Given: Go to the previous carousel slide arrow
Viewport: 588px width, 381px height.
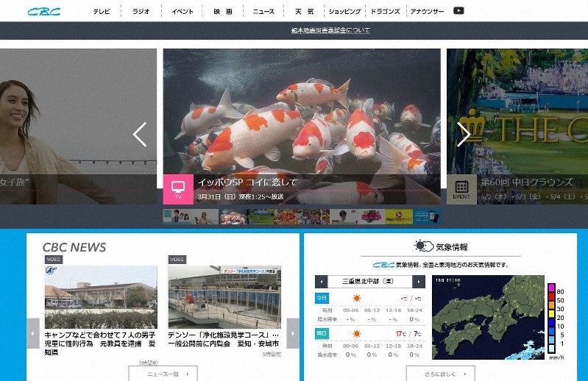Looking at the screenshot, I should coord(140,134).
